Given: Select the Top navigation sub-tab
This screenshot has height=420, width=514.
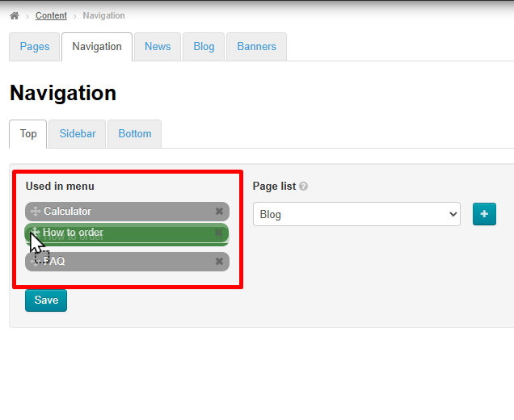Looking at the screenshot, I should click(28, 134).
